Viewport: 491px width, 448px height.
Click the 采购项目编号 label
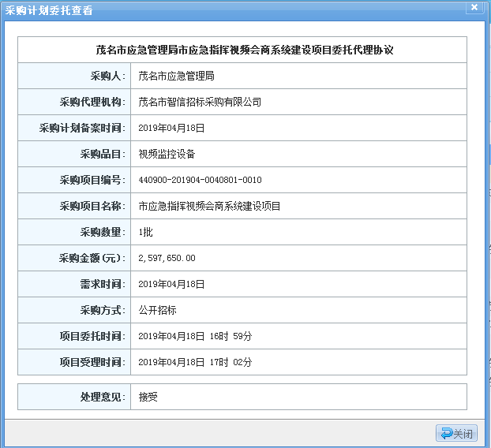click(92, 180)
